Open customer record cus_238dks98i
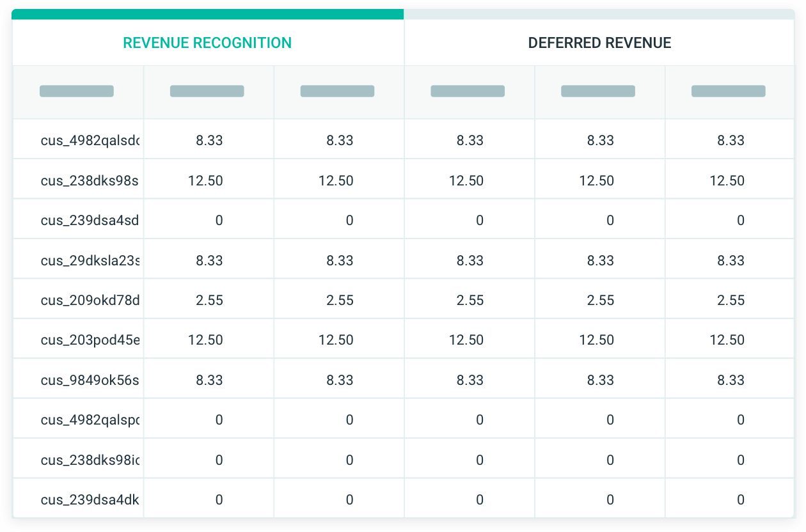 (77, 458)
